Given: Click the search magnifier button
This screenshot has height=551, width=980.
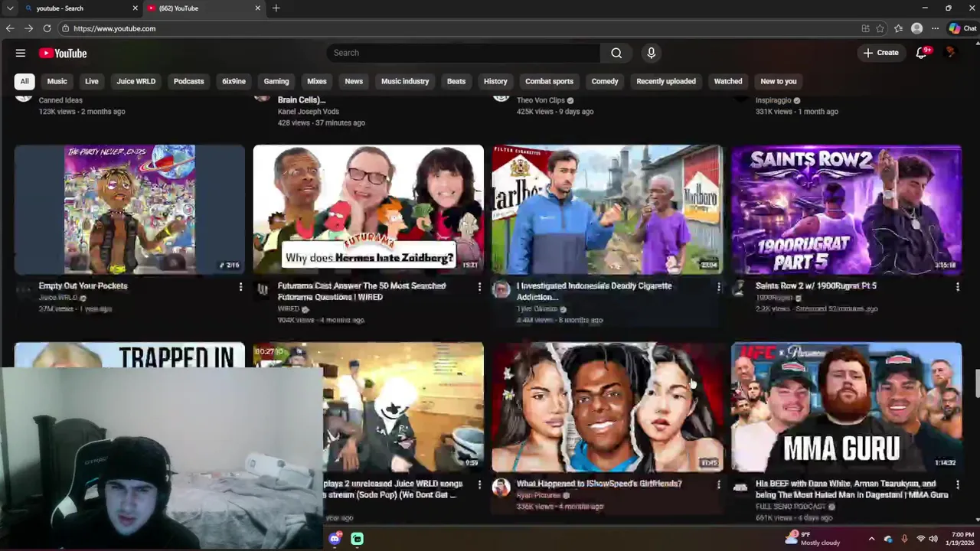Looking at the screenshot, I should tap(616, 53).
